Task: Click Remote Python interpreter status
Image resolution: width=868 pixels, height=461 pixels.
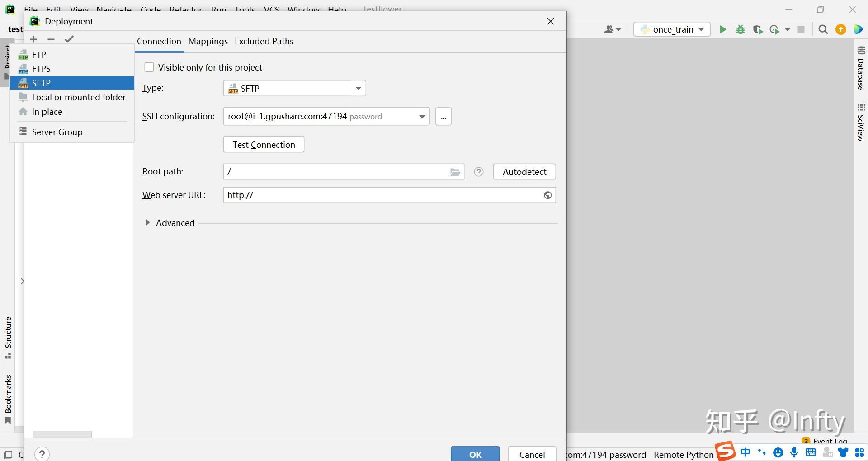Action: tap(684, 455)
